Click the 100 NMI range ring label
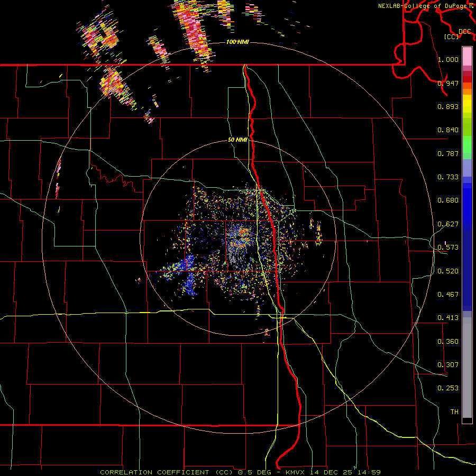This screenshot has height=476, width=476. click(237, 42)
